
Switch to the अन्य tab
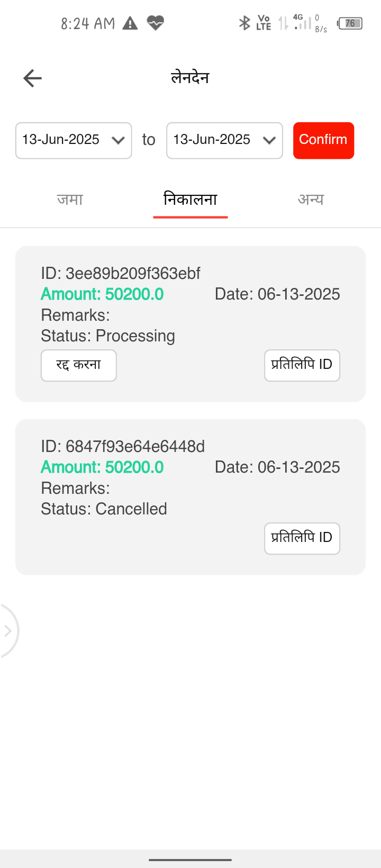point(311,200)
